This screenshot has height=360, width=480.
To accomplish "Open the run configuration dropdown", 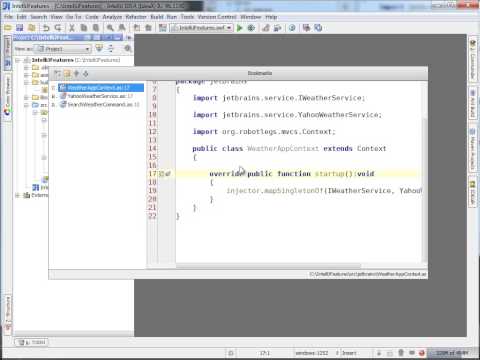I will (202, 28).
